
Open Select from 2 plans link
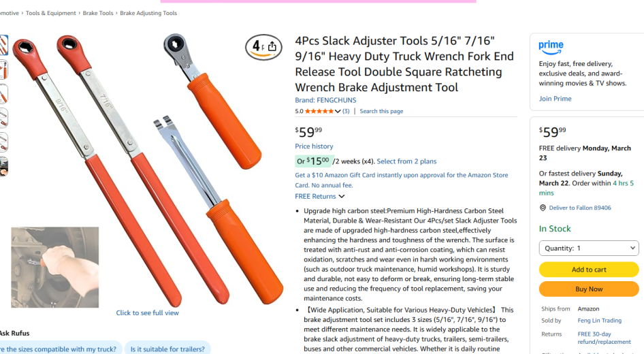pyautogui.click(x=406, y=161)
